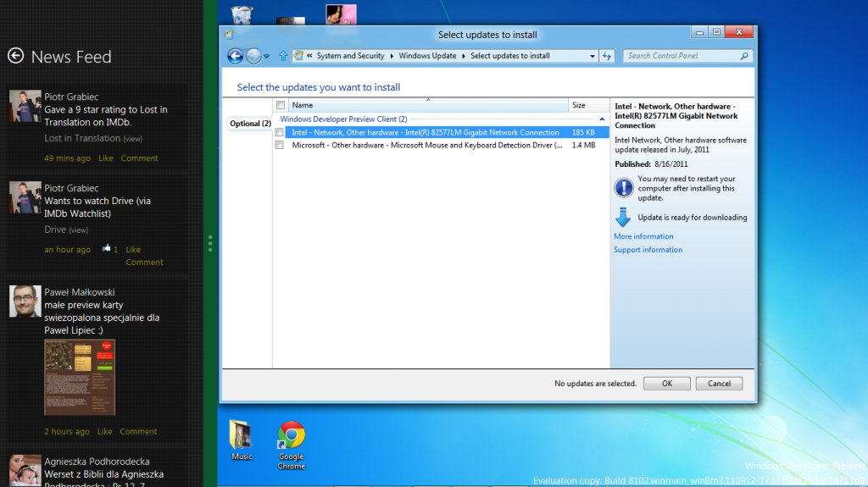Click the Forward navigation arrow button
This screenshot has height=487, width=868.
click(253, 56)
